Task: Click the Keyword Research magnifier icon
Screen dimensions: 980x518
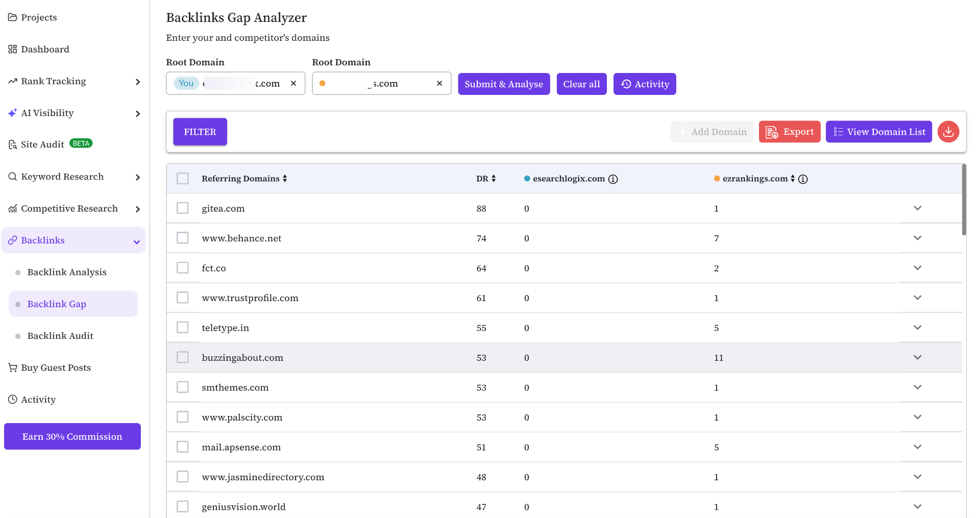Action: [13, 177]
